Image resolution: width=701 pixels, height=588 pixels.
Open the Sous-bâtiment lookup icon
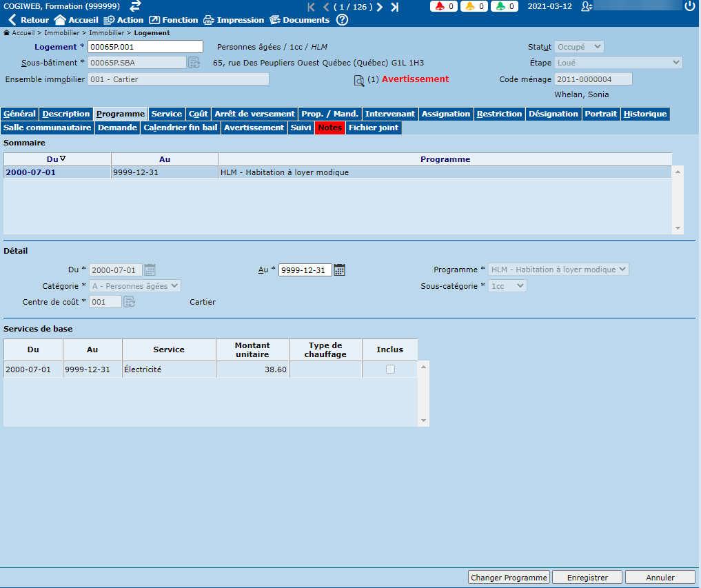pyautogui.click(x=194, y=63)
